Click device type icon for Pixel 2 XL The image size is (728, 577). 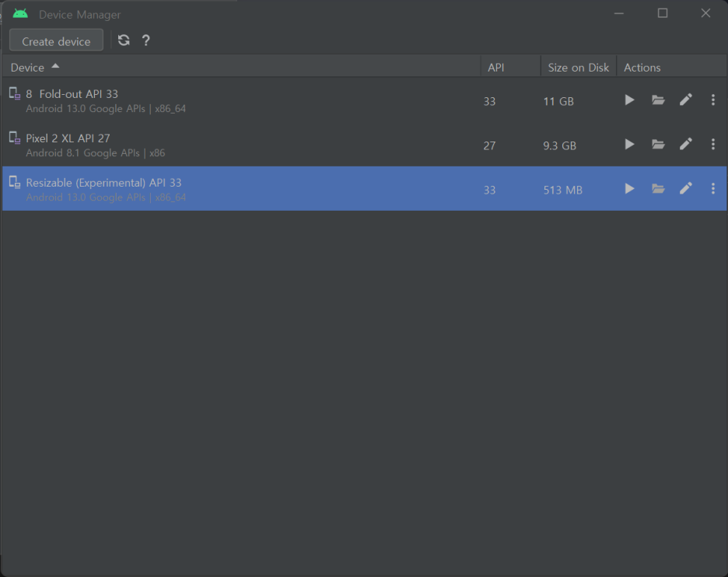coord(15,138)
